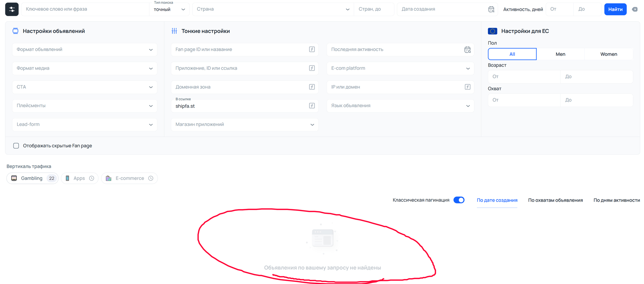Enable Отображать скрытые Fan page checkbox
The image size is (644, 284).
[x=16, y=146]
